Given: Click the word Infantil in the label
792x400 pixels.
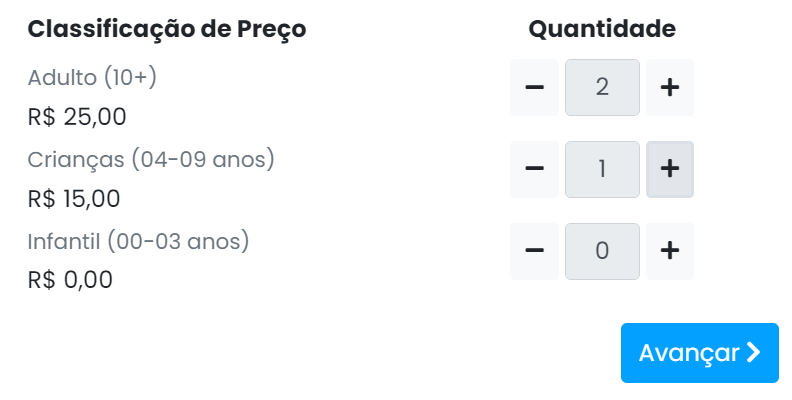Looking at the screenshot, I should coord(64,241).
